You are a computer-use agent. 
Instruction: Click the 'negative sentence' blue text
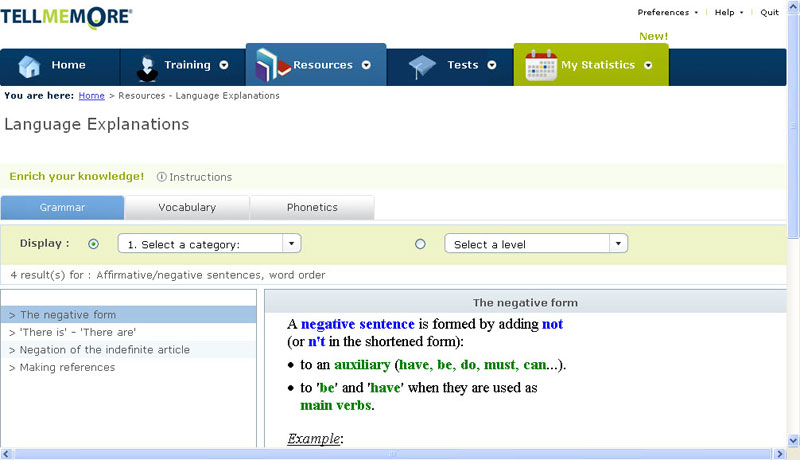click(x=358, y=324)
